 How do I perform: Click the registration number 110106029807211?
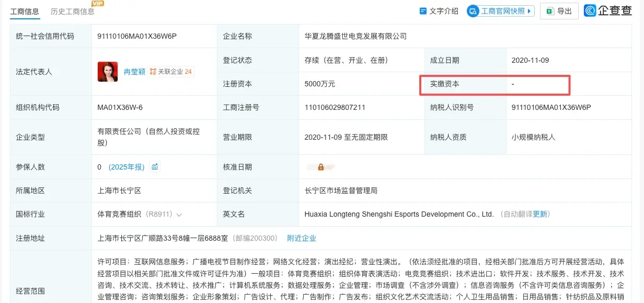click(x=335, y=107)
